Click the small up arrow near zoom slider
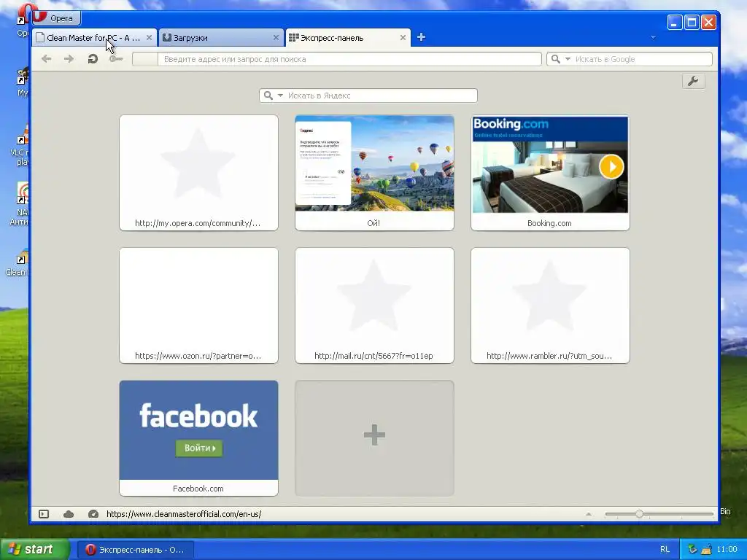747x560 pixels. click(x=589, y=514)
